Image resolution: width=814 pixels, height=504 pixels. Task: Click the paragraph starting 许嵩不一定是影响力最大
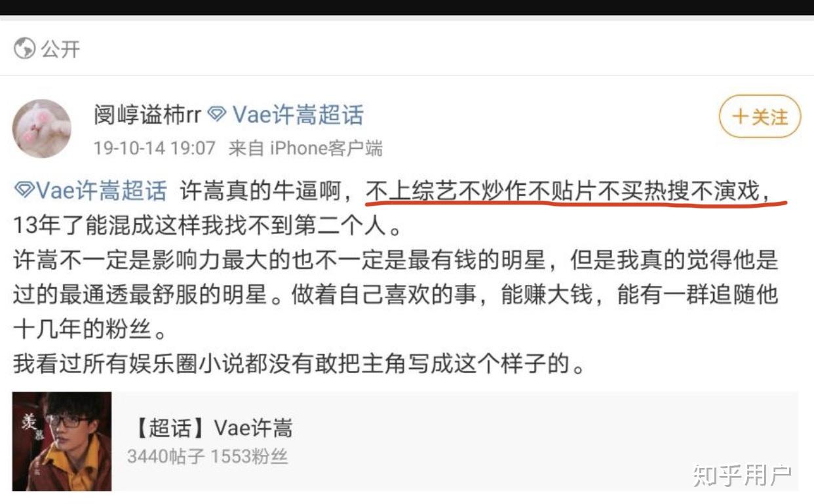point(396,294)
